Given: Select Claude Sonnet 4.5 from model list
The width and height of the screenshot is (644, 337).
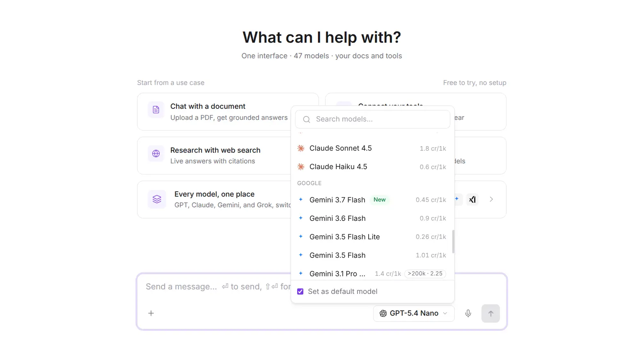Looking at the screenshot, I should [373, 148].
